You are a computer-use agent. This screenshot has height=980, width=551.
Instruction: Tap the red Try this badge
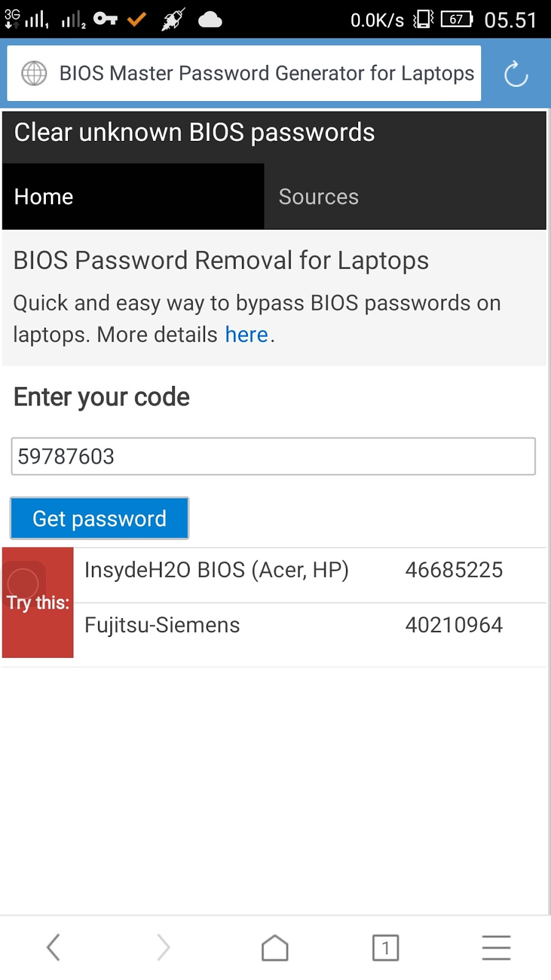click(x=37, y=602)
